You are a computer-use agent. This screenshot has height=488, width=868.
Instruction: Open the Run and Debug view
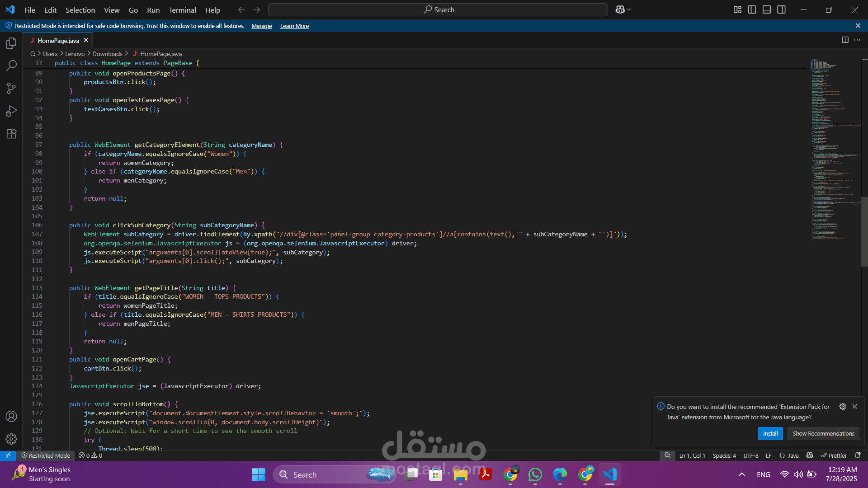click(11, 111)
